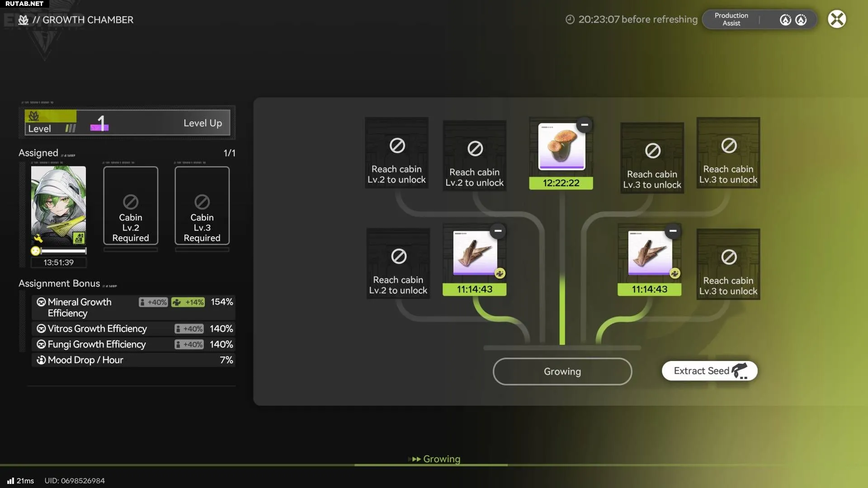Click the Growing status button
This screenshot has width=868, height=488.
click(x=562, y=371)
